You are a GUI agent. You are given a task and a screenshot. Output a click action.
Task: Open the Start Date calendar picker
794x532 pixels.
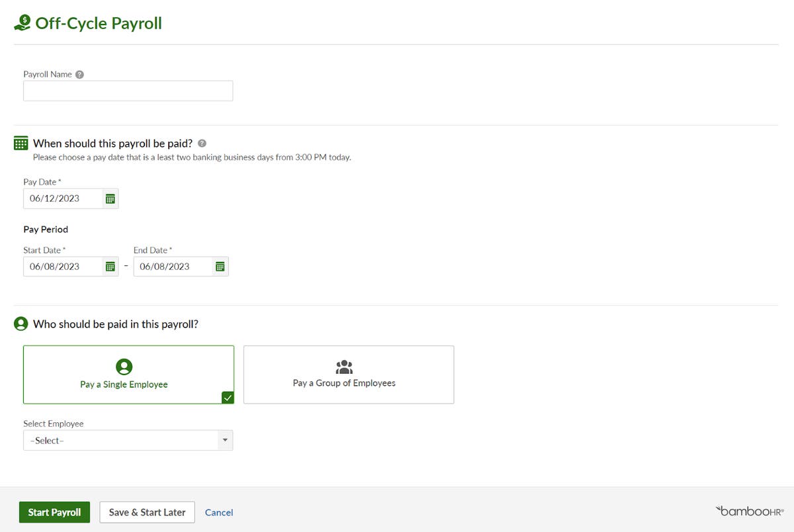[109, 266]
